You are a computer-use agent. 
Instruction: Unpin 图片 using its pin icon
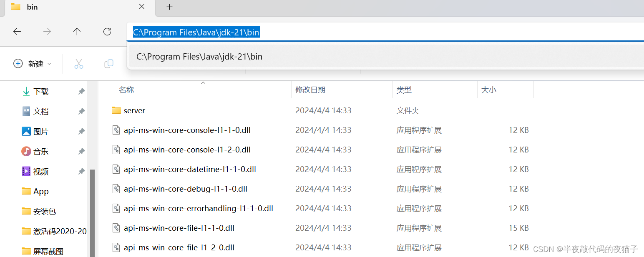pyautogui.click(x=81, y=131)
